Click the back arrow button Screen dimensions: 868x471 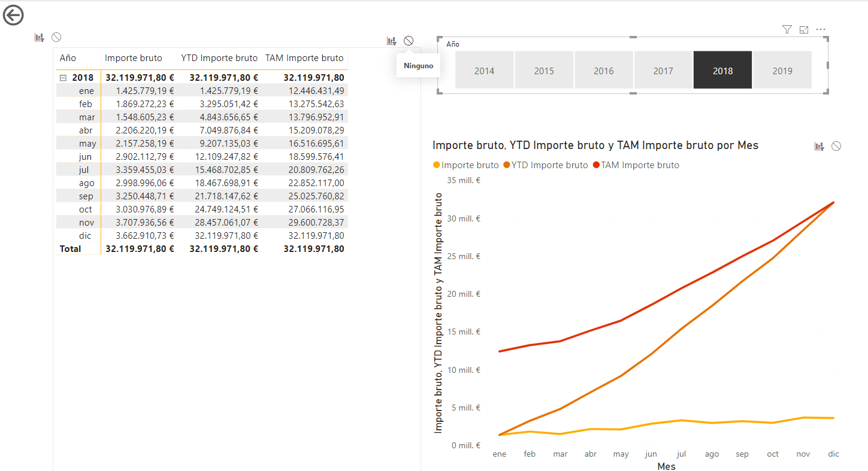(x=13, y=16)
